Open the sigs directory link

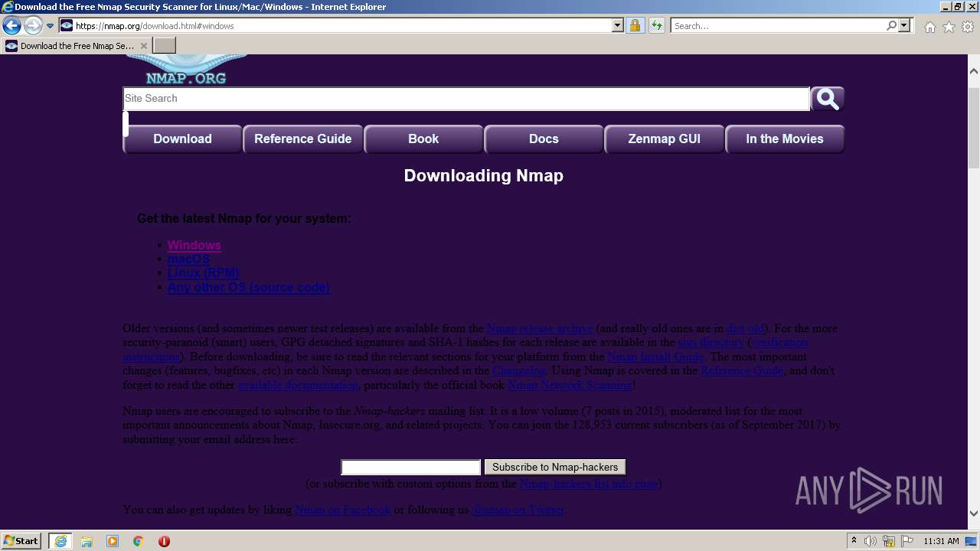coord(711,343)
